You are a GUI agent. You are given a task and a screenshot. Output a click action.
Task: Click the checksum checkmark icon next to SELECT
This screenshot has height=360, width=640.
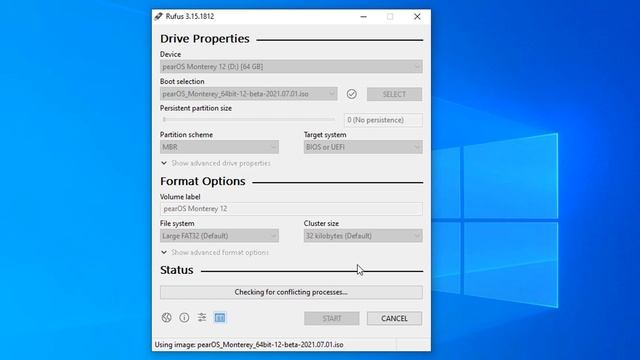point(351,94)
